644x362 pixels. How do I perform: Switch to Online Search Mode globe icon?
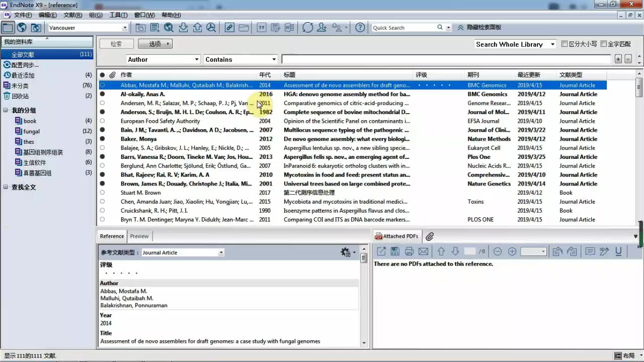22,28
